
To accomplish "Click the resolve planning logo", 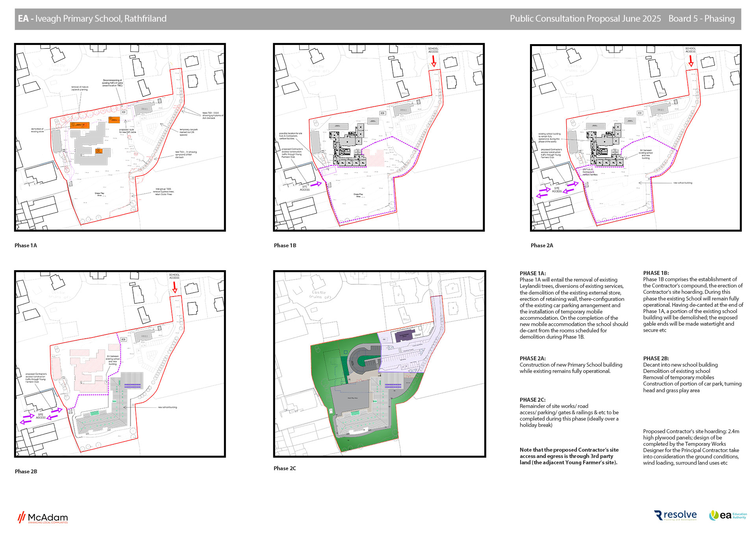I will [x=675, y=515].
